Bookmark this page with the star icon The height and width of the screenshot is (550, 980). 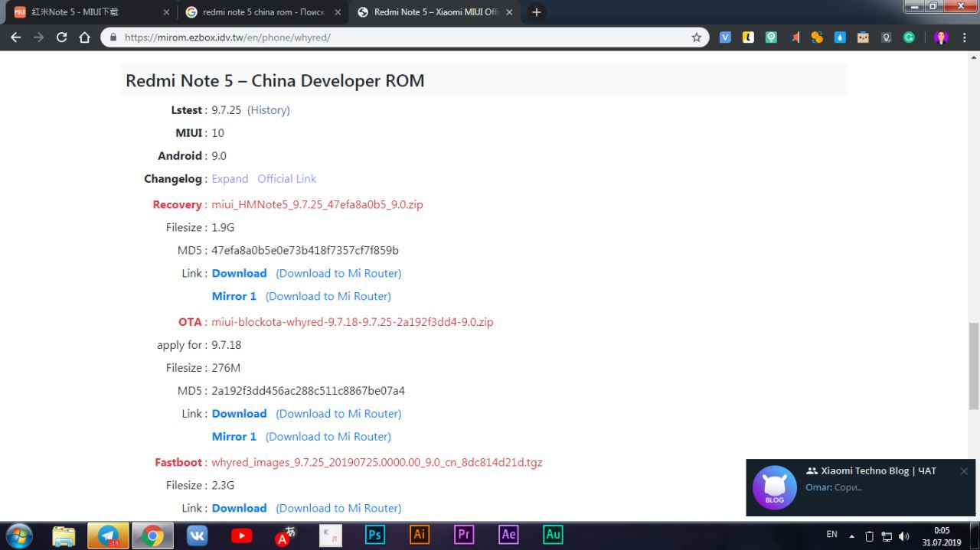coord(696,37)
